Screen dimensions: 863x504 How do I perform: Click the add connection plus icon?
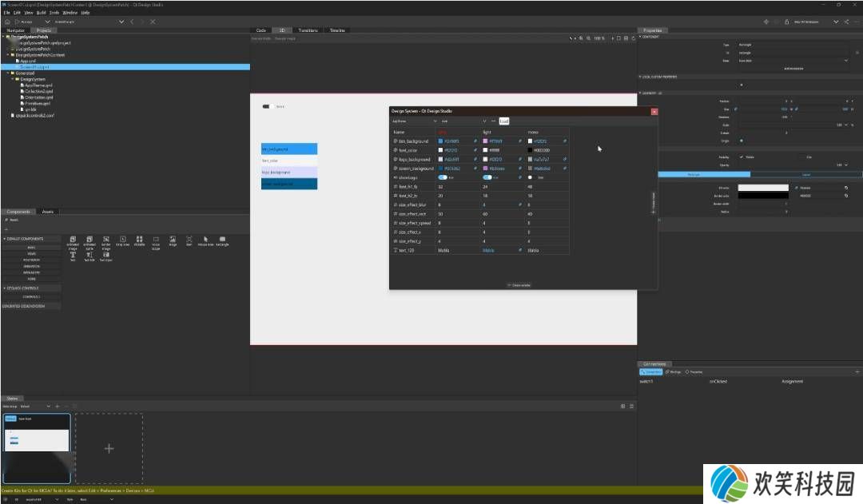[857, 372]
